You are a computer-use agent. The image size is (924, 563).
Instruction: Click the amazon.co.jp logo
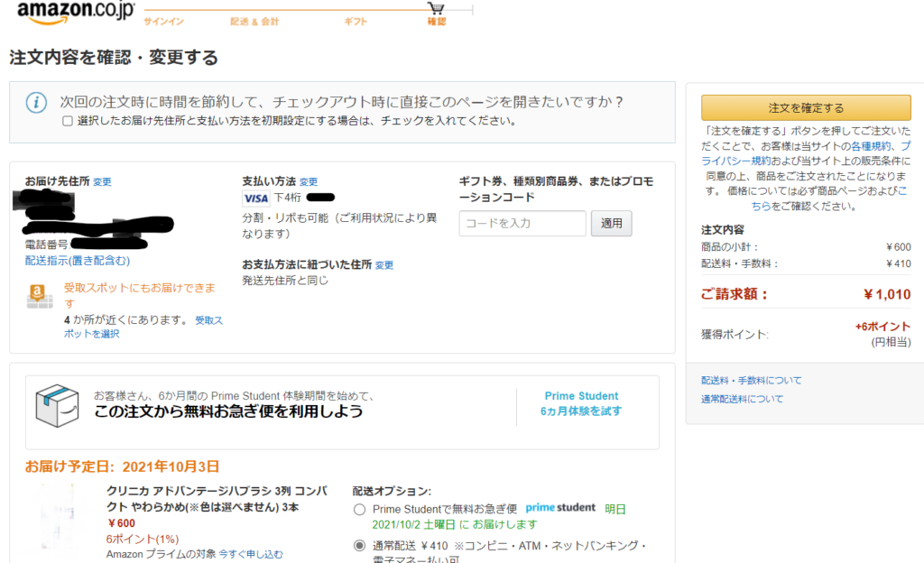(76, 13)
